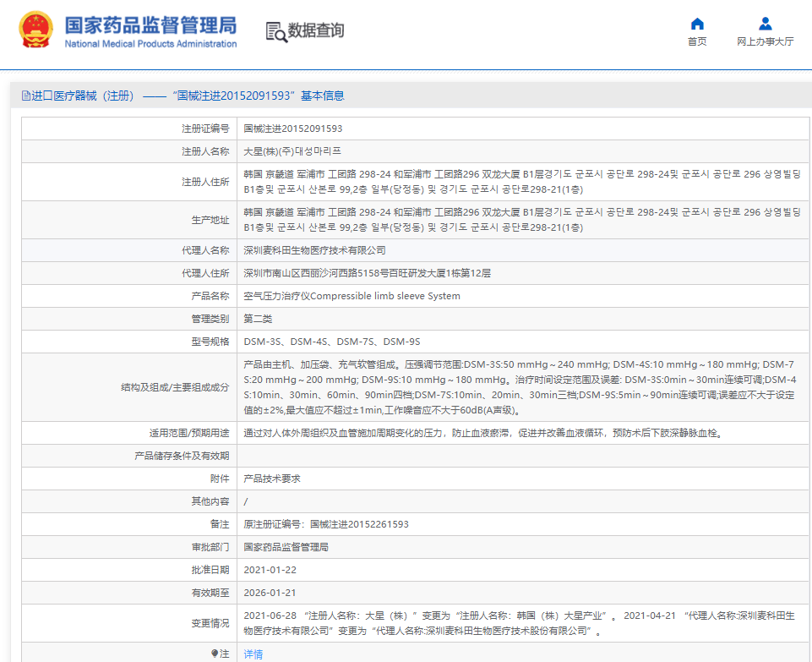
Task: Click the agent name 深圳麦科田生物医疗技术有限公司
Action: tap(314, 250)
